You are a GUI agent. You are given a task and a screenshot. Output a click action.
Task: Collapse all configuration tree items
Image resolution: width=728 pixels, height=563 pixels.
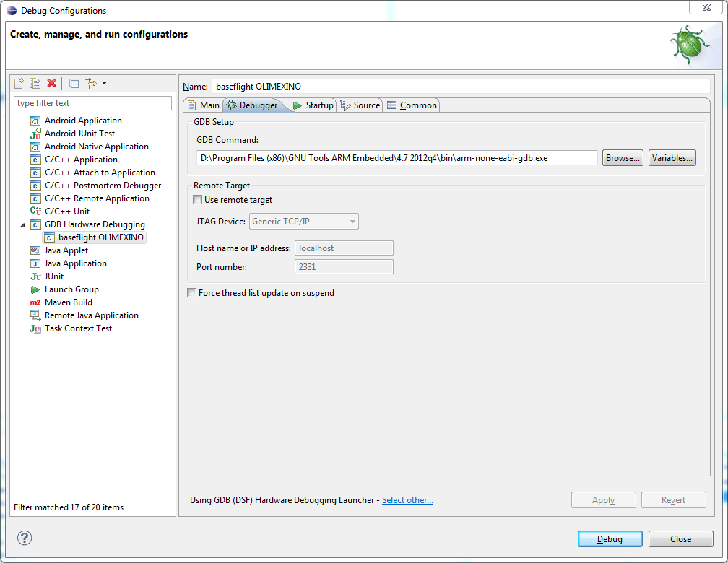pos(73,83)
